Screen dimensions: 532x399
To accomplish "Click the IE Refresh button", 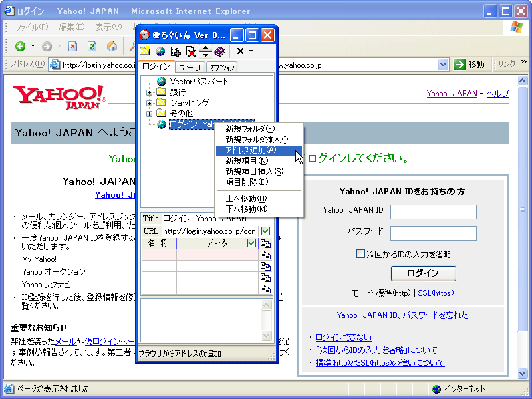I will click(92, 46).
